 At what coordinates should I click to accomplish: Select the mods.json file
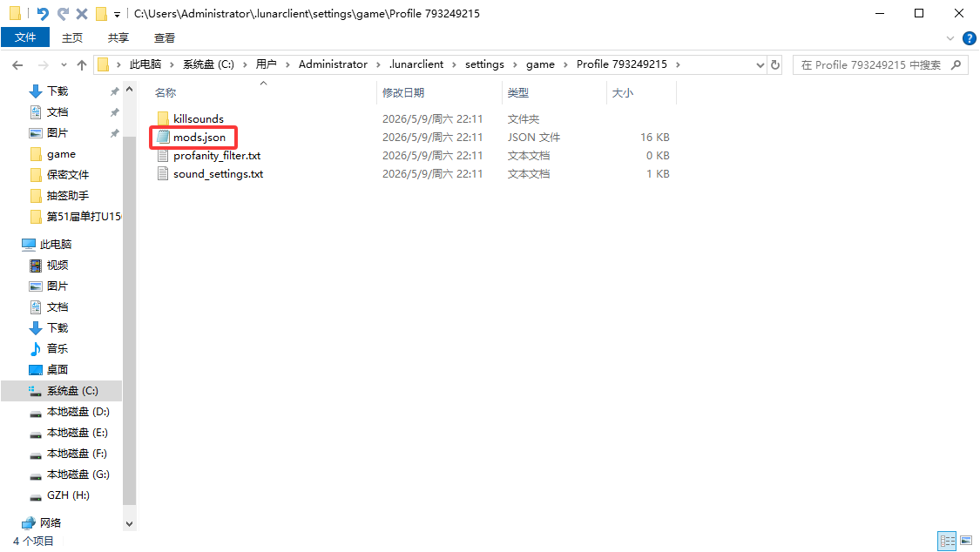pyautogui.click(x=199, y=138)
